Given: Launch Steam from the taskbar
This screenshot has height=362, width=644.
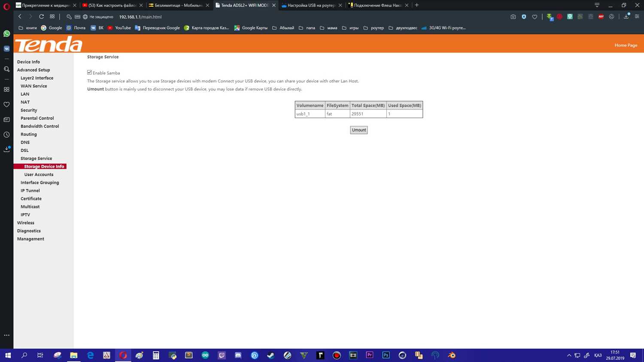Looking at the screenshot, I should click(271, 355).
